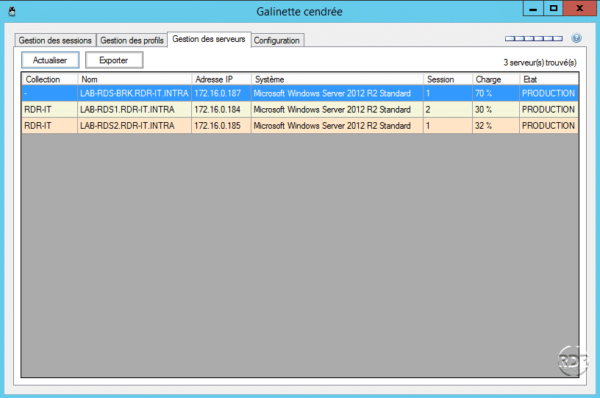Image resolution: width=600 pixels, height=398 pixels.
Task: Click IP address 172.16.0.187
Action: tap(221, 93)
